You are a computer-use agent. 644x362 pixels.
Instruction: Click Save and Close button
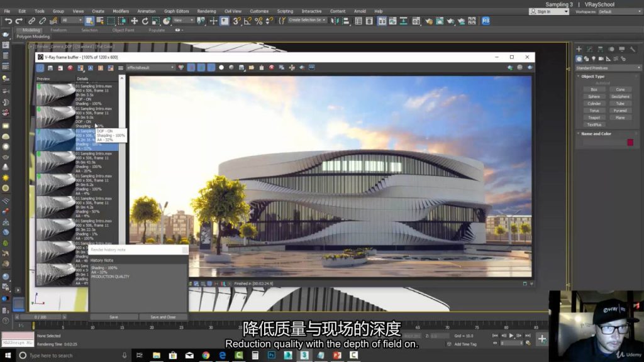pos(163,317)
